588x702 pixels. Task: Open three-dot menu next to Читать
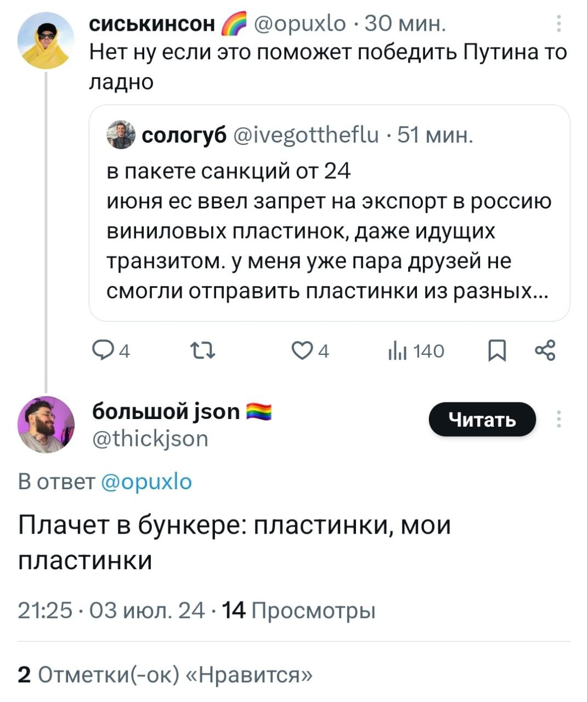tap(558, 418)
